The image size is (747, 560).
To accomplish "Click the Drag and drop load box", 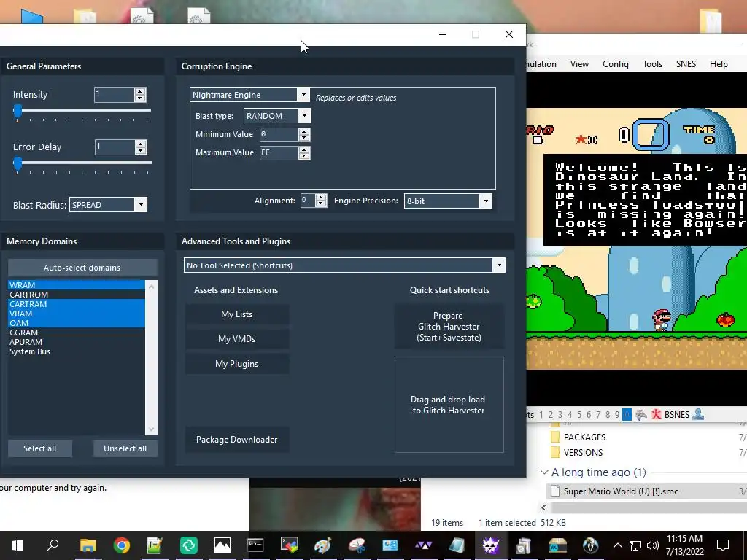I will 449,405.
